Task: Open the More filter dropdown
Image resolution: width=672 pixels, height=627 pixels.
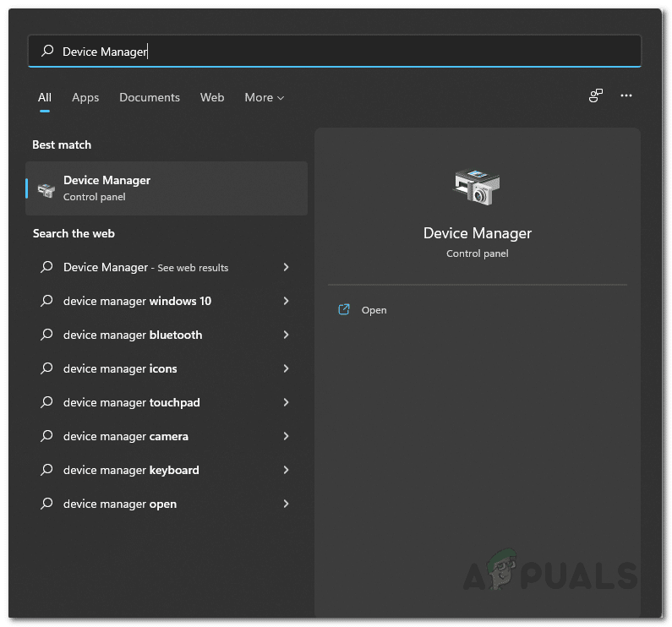Action: (265, 98)
